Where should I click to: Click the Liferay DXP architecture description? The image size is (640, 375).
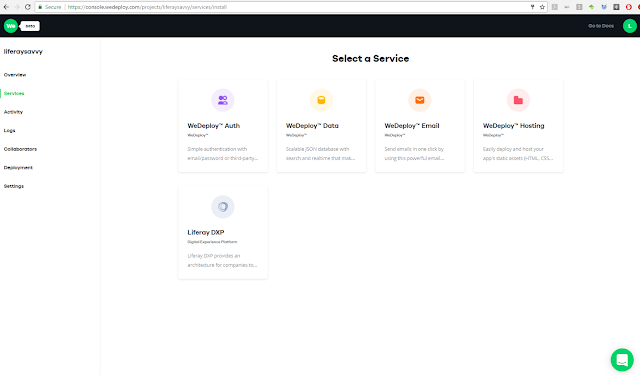coord(222,260)
